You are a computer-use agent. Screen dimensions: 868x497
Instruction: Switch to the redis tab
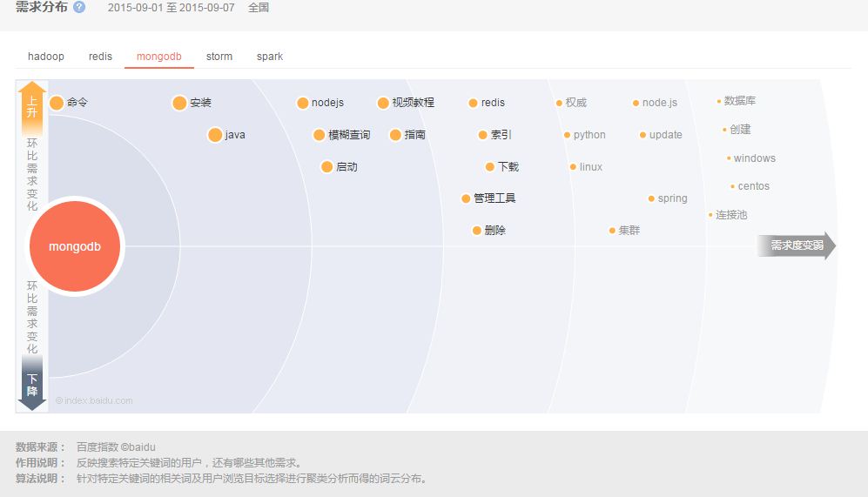pyautogui.click(x=100, y=57)
